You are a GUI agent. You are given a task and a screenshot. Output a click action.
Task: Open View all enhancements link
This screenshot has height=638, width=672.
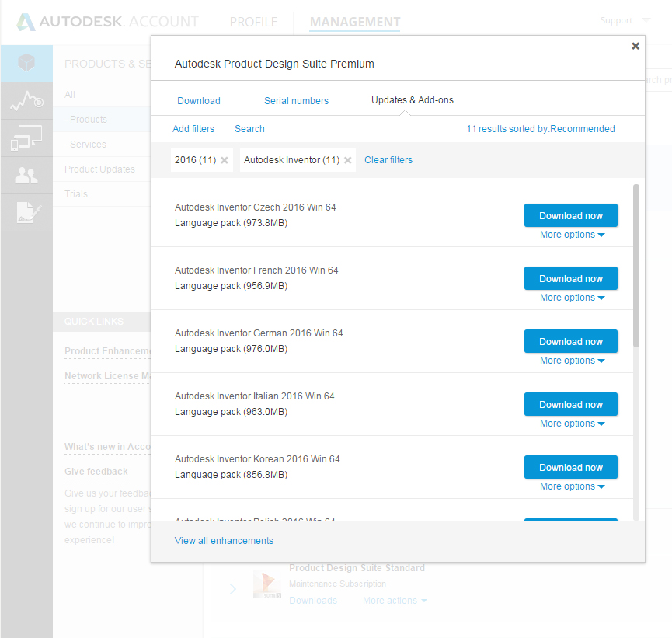(224, 540)
